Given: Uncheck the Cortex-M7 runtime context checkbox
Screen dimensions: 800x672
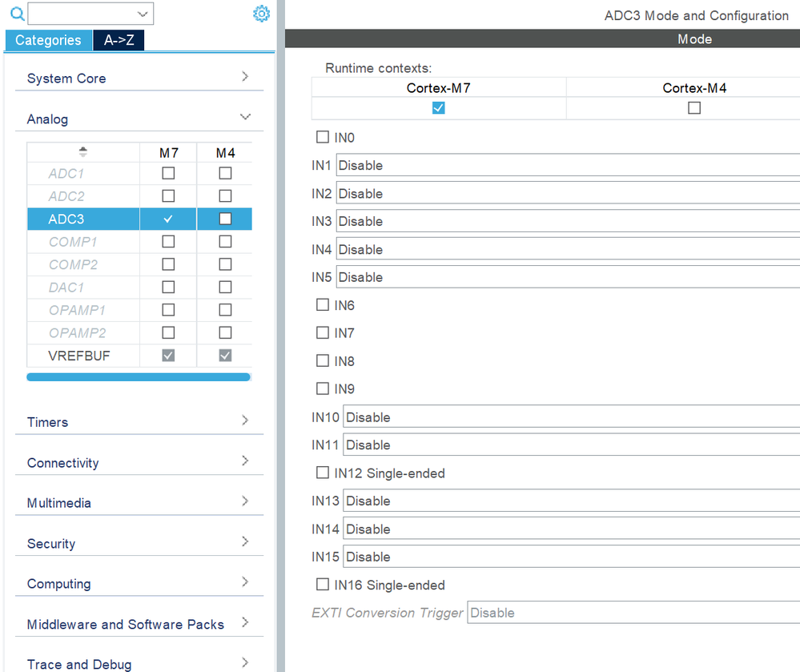Looking at the screenshot, I should 438,107.
